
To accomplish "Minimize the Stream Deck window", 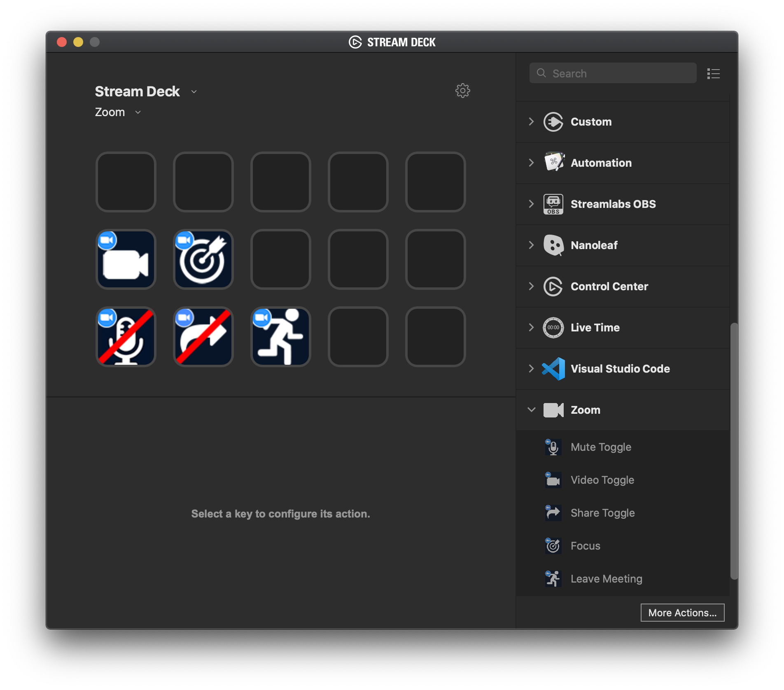I will click(x=78, y=42).
